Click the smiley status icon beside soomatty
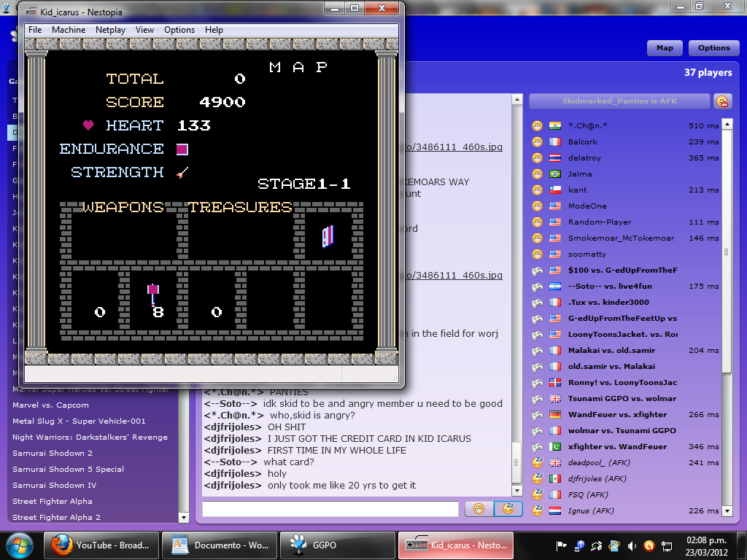 coord(538,254)
